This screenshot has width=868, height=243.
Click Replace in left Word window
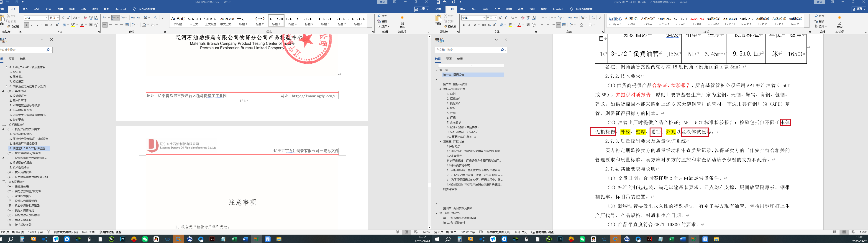382,21
